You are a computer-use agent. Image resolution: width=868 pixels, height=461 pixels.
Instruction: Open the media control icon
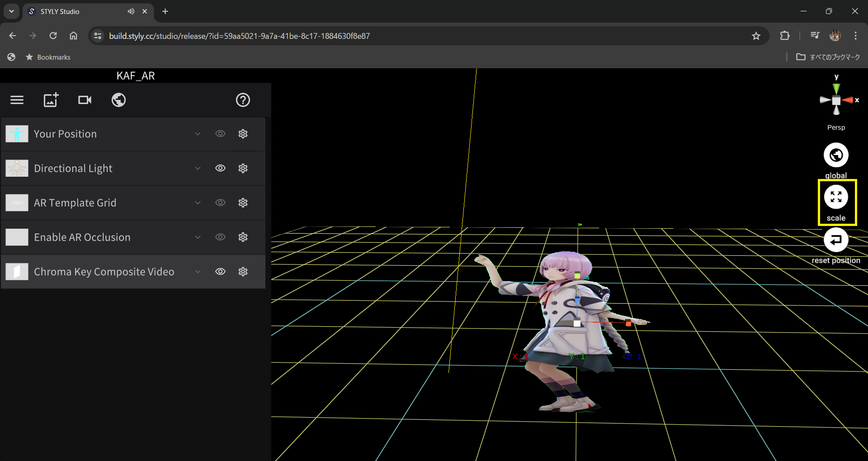tap(815, 36)
